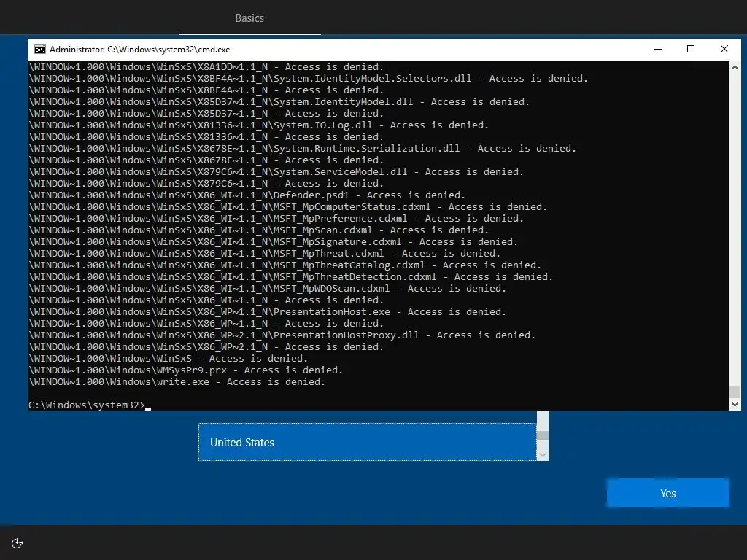747x560 pixels.
Task: Click the write.exe Access is denied line
Action: tap(177, 382)
